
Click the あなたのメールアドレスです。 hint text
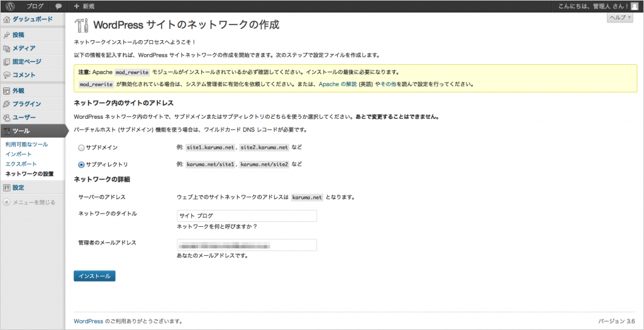point(213,256)
